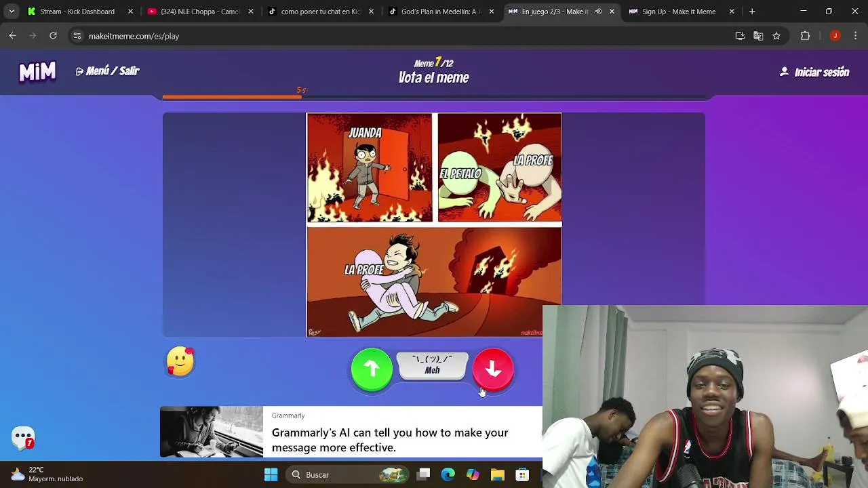View site information icon
868x488 pixels.
click(77, 36)
